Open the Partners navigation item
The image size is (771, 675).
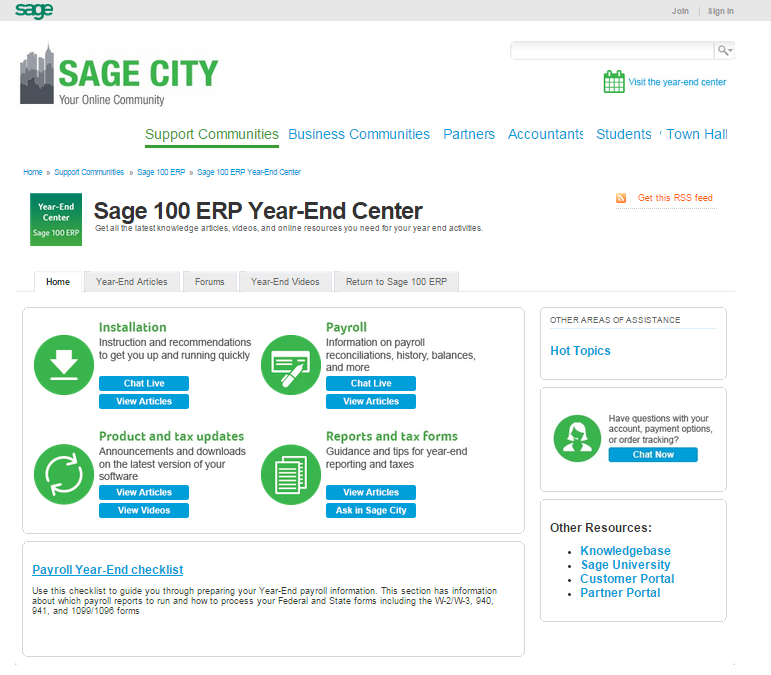pos(469,134)
